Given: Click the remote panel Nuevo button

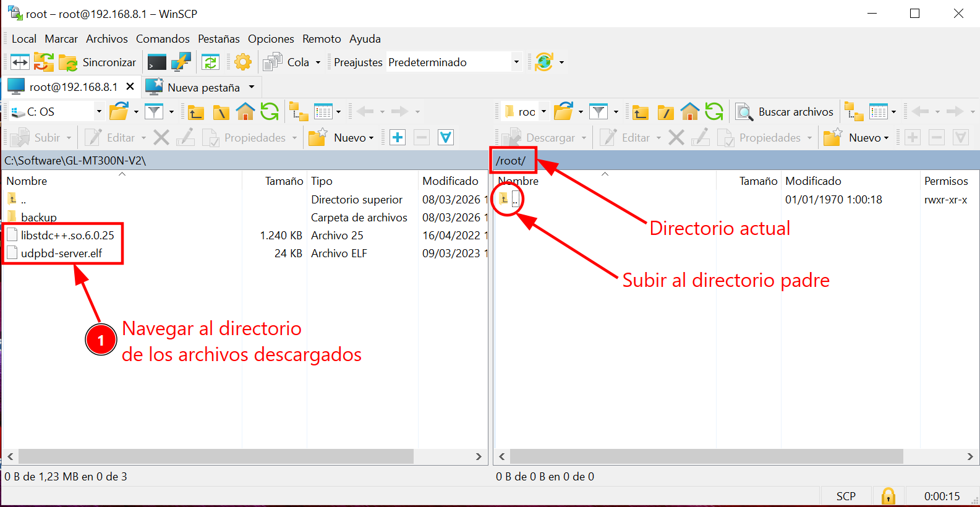Looking at the screenshot, I should pyautogui.click(x=856, y=137).
